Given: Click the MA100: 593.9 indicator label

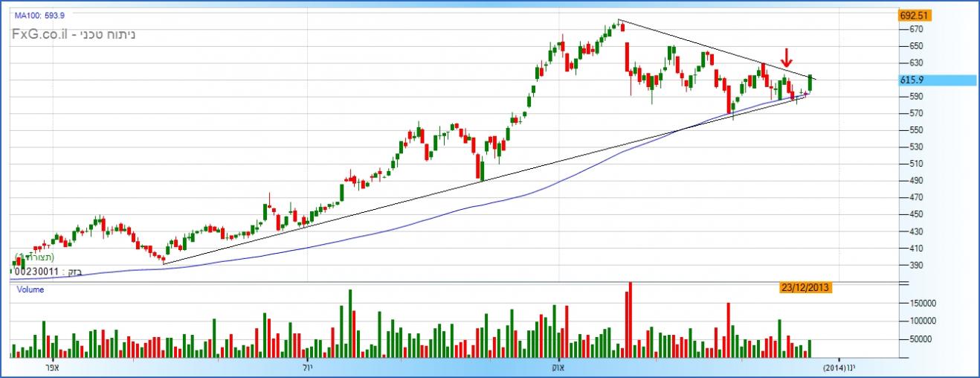Looking at the screenshot, I should pos(35,14).
